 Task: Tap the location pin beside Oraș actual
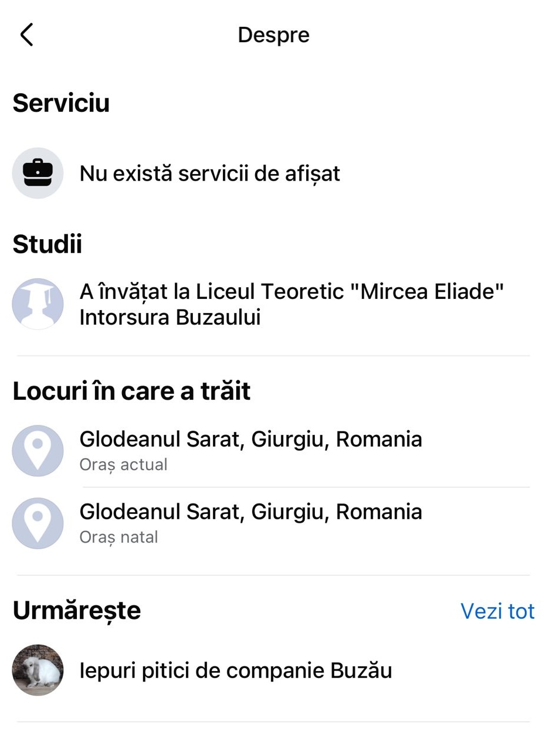(38, 450)
